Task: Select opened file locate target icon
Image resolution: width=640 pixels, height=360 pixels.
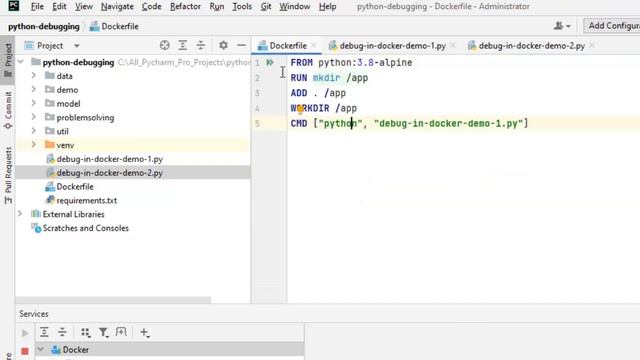Action: pos(164,45)
